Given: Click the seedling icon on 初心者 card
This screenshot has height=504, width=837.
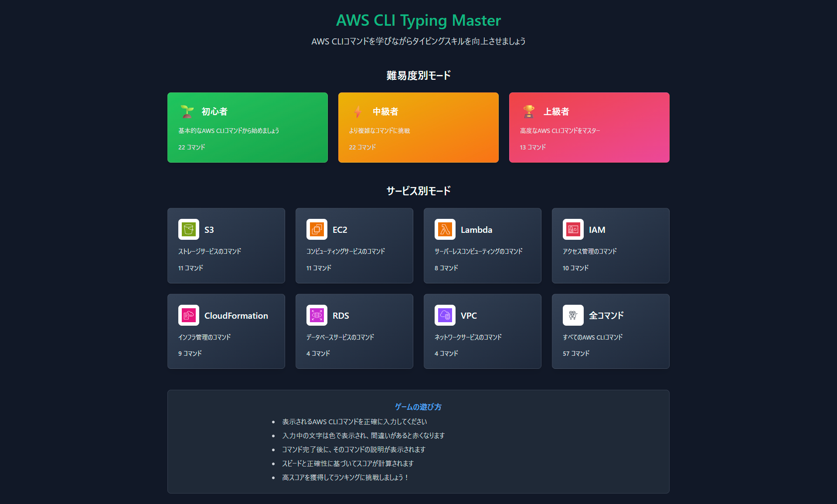Looking at the screenshot, I should click(187, 112).
